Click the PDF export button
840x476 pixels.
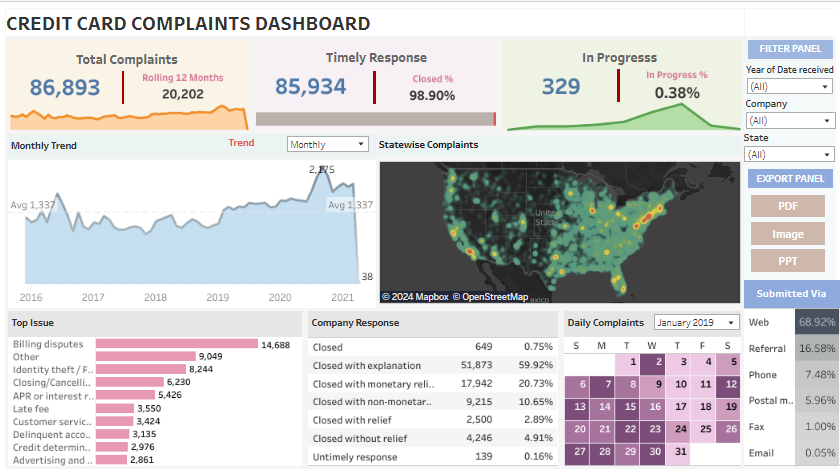point(789,206)
